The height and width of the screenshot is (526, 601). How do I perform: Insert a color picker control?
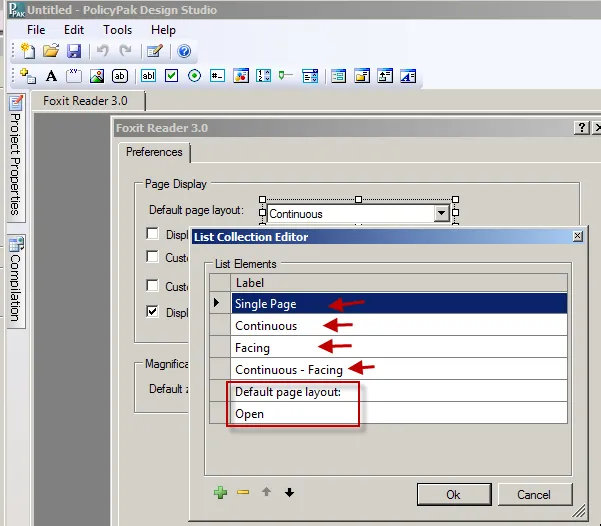point(241,76)
